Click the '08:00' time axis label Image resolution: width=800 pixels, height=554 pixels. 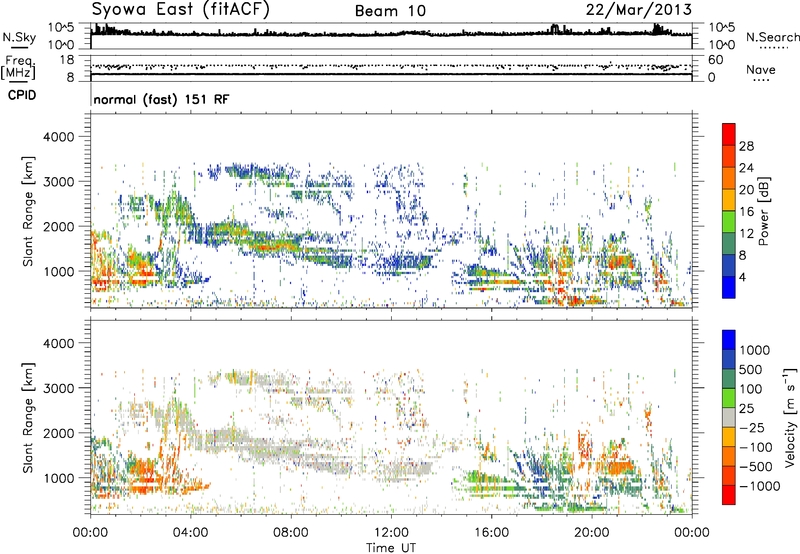291,533
